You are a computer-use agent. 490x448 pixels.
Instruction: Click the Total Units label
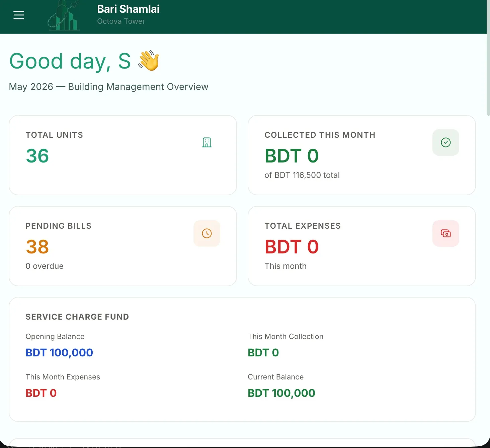tap(54, 135)
